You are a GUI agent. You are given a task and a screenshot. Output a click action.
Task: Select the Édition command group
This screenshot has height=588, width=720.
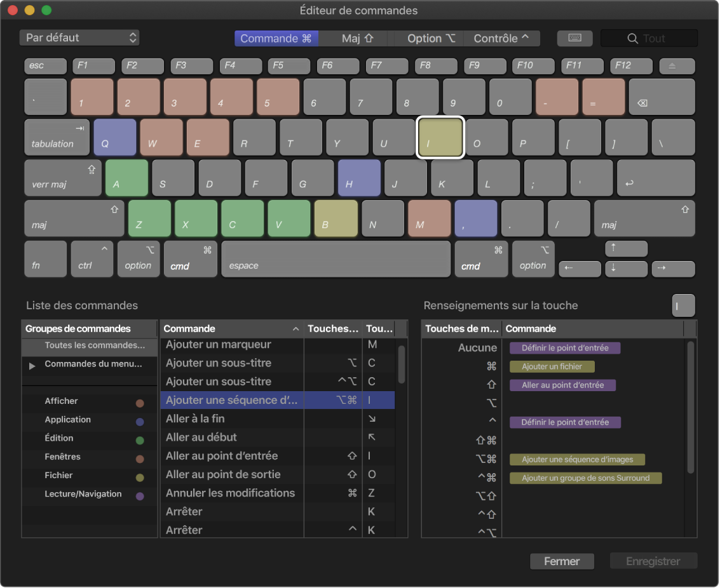(x=59, y=438)
